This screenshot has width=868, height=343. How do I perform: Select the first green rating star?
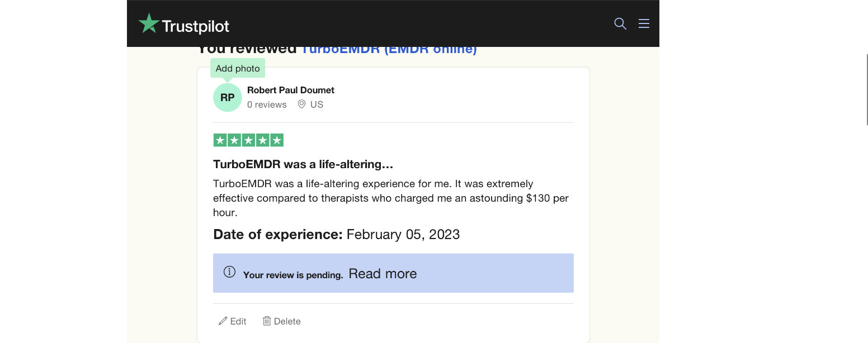220,140
